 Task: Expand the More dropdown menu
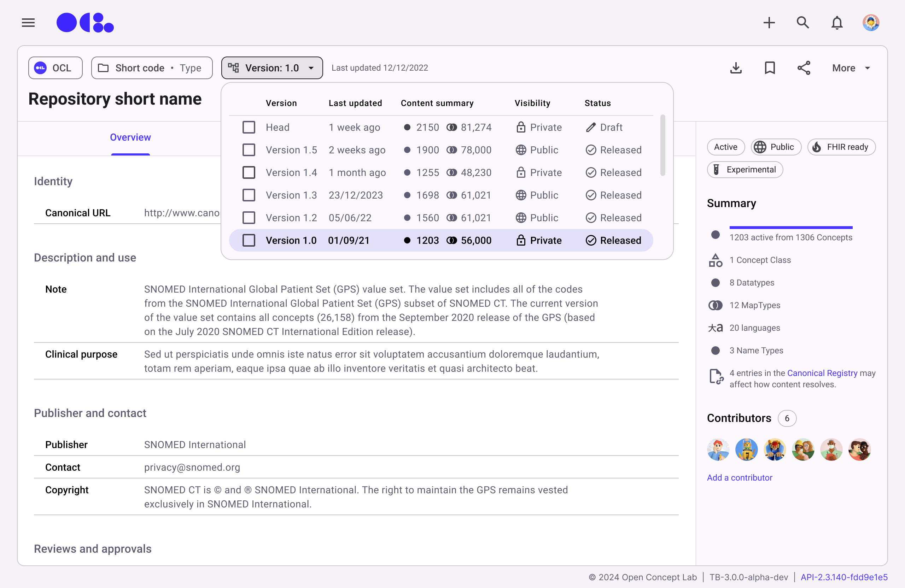tap(851, 68)
